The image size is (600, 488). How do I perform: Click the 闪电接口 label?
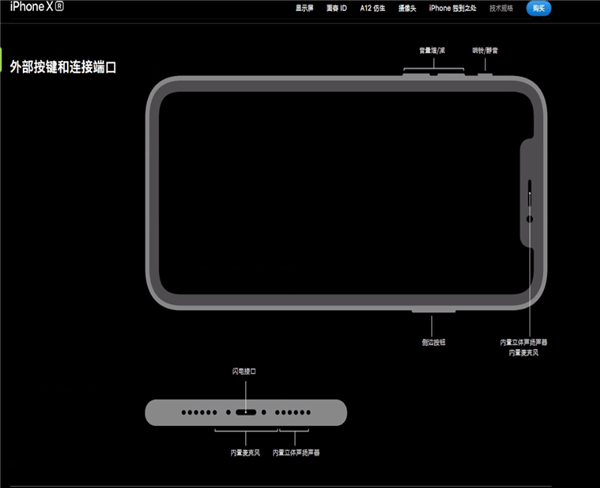pyautogui.click(x=244, y=371)
